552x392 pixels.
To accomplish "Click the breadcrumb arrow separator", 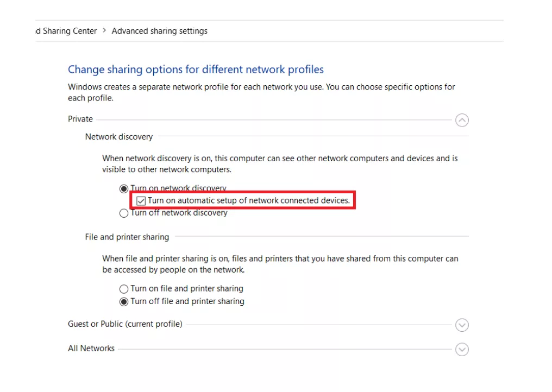I will pyautogui.click(x=104, y=30).
